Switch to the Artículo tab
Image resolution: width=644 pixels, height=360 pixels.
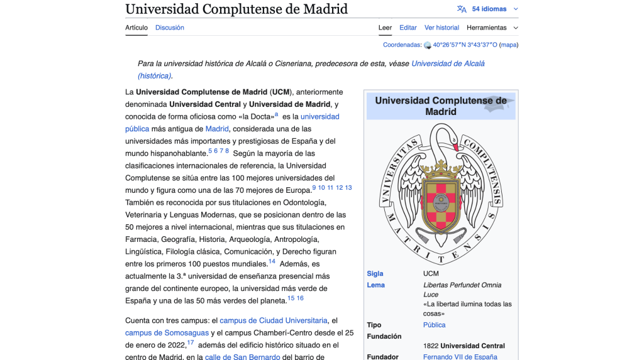pos(136,28)
